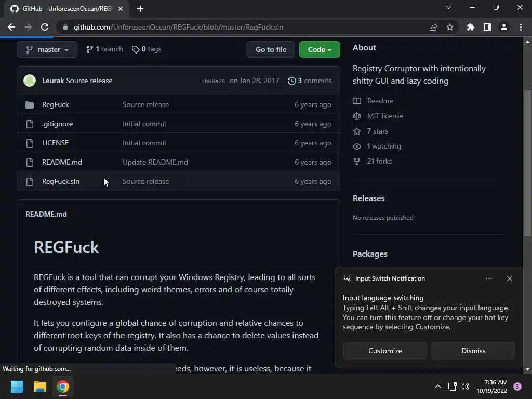The height and width of the screenshot is (399, 532).
Task: Open the Packages section heading
Action: (370, 254)
